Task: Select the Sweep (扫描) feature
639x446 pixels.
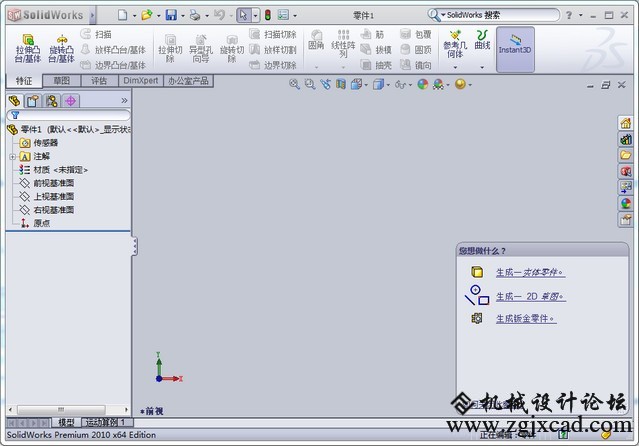Action: point(96,34)
